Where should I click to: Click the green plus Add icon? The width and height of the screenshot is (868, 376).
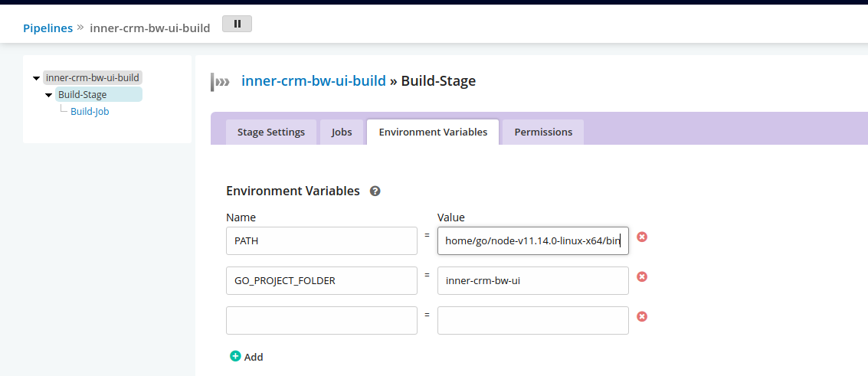click(x=235, y=356)
